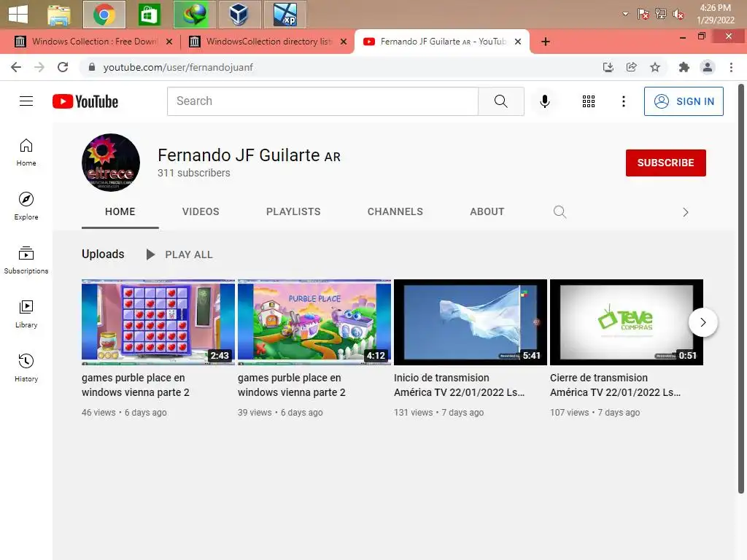This screenshot has height=560, width=747.
Task: Click the Sign In button
Action: 683,101
